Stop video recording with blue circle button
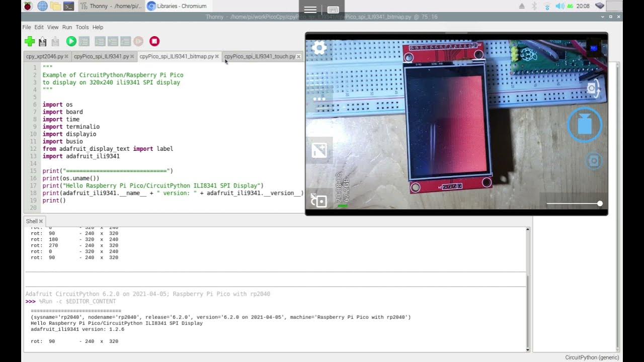Image resolution: width=644 pixels, height=362 pixels. [585, 125]
